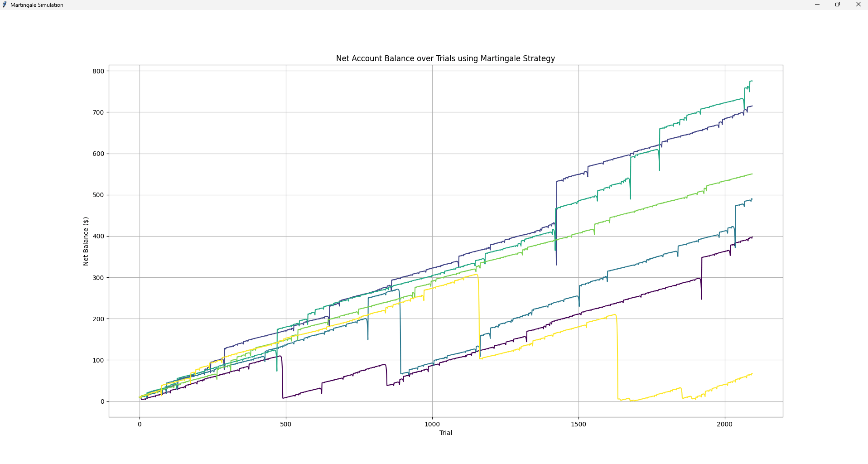The image size is (868, 464).
Task: Click the y-axis tick label 500
Action: tap(98, 195)
